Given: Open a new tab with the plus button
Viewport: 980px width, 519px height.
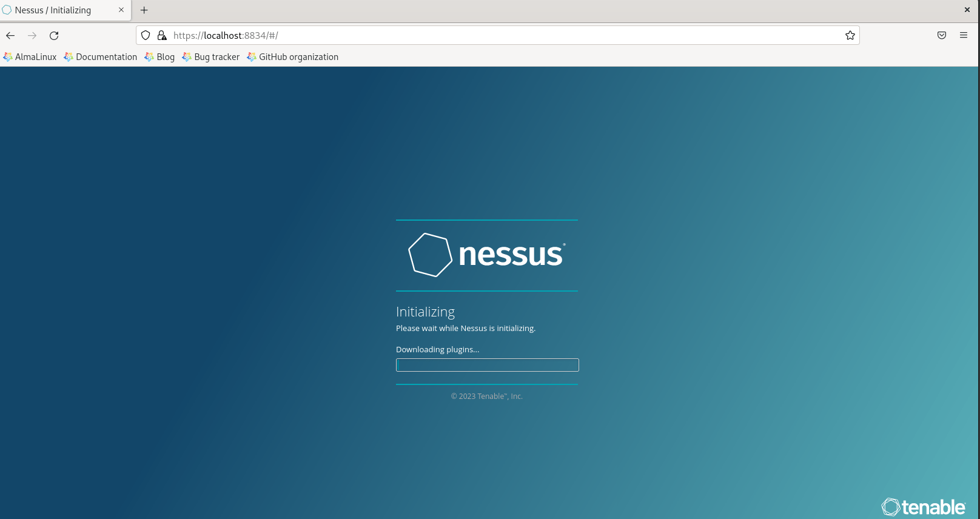Looking at the screenshot, I should 144,10.
